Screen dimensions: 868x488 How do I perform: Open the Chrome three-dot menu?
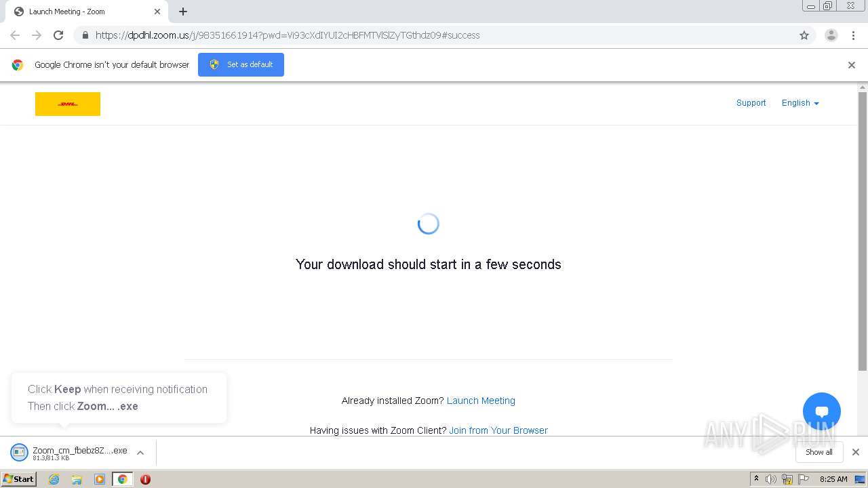853,35
